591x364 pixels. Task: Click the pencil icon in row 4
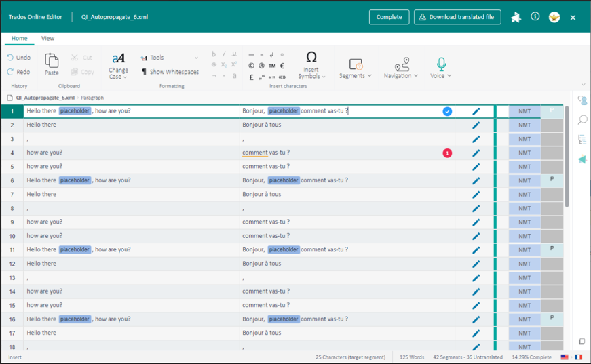(x=476, y=153)
